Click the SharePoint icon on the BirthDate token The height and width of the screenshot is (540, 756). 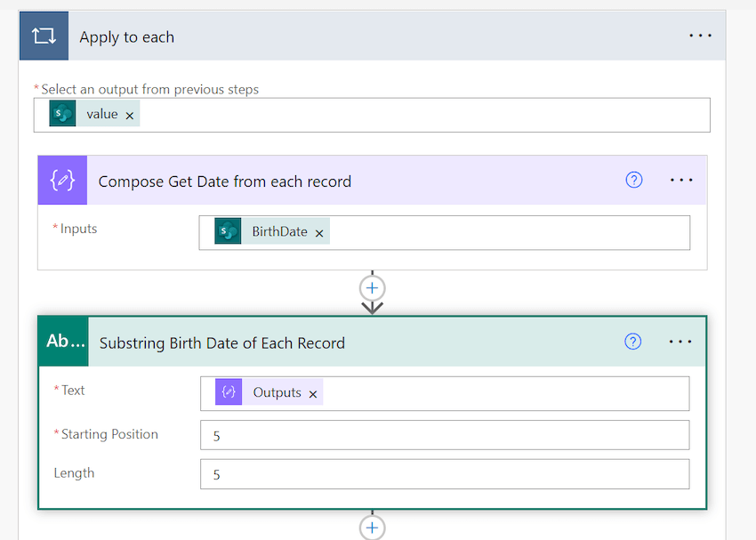point(229,230)
